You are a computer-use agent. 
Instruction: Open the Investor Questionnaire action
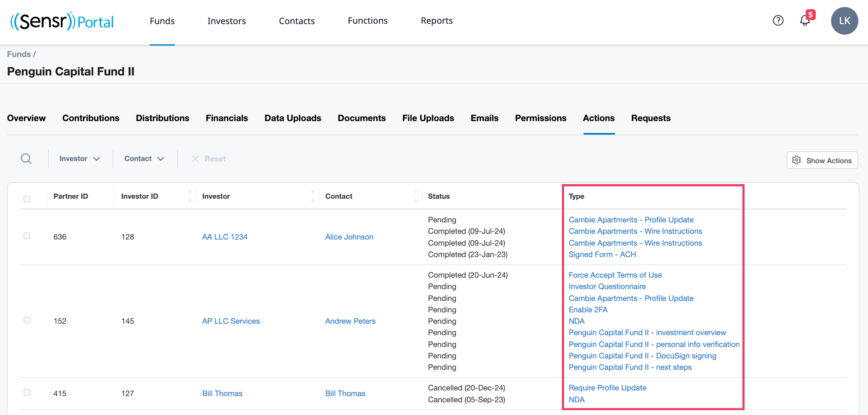click(607, 286)
